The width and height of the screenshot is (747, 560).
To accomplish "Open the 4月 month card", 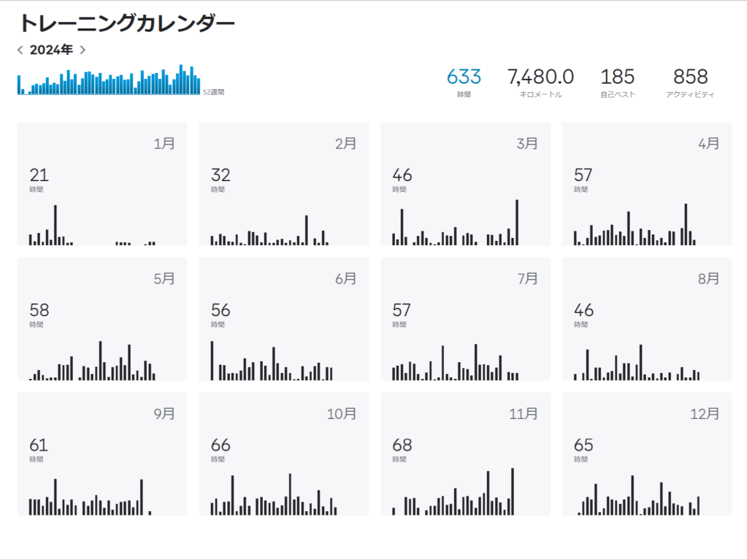I will (646, 185).
